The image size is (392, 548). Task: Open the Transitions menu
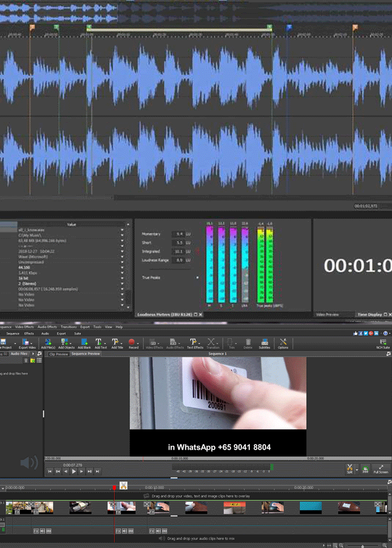pyautogui.click(x=69, y=327)
